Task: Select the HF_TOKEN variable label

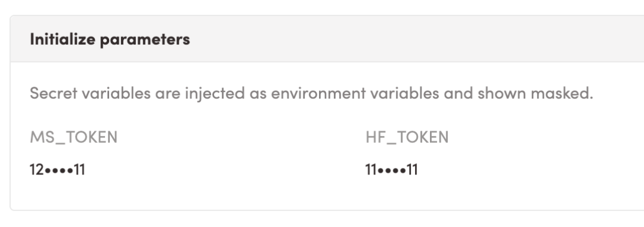Action: tap(407, 137)
